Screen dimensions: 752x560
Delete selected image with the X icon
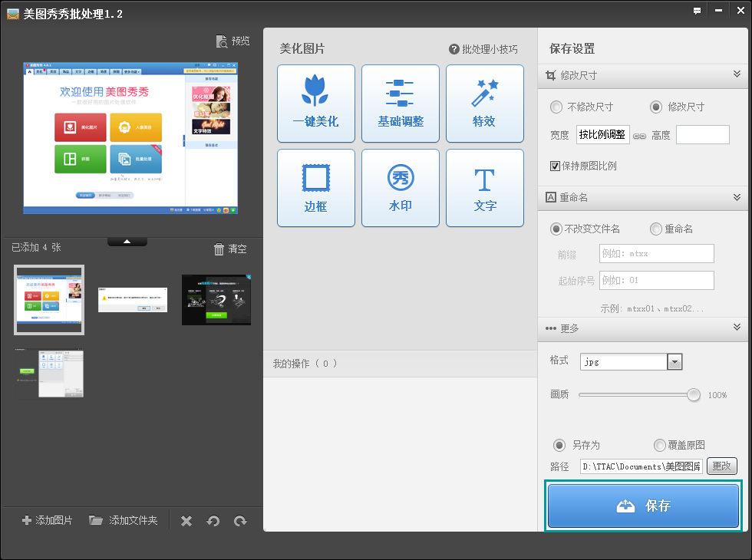coord(186,521)
